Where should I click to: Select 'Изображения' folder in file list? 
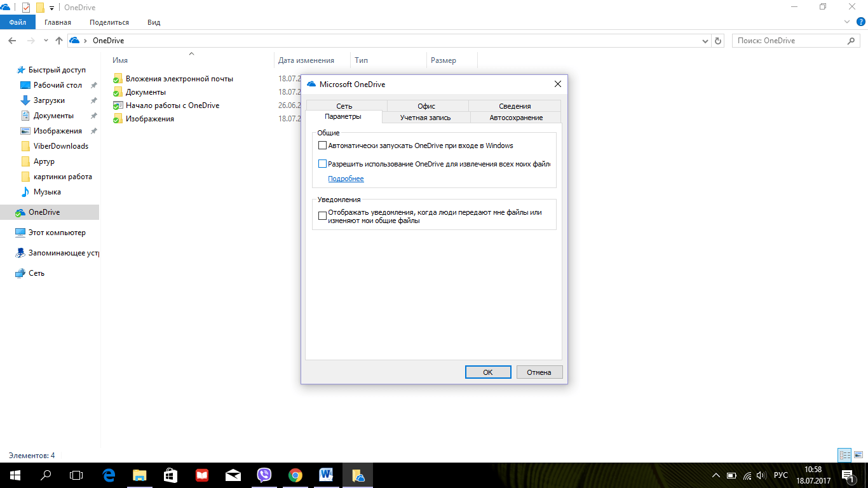(x=149, y=119)
